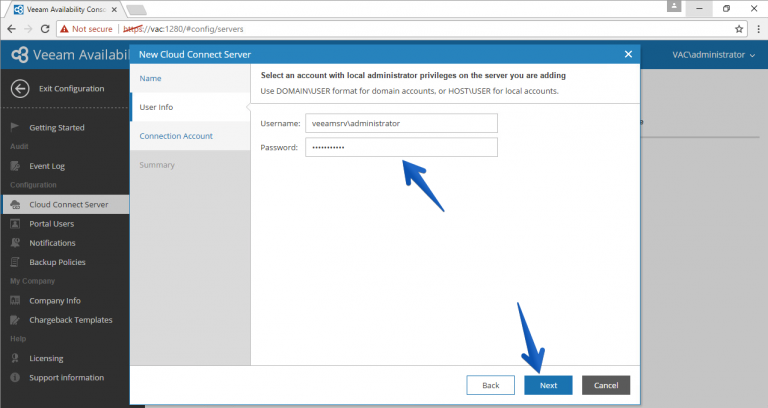Click the 'My Company' section label
The width and height of the screenshot is (768, 408).
point(32,281)
